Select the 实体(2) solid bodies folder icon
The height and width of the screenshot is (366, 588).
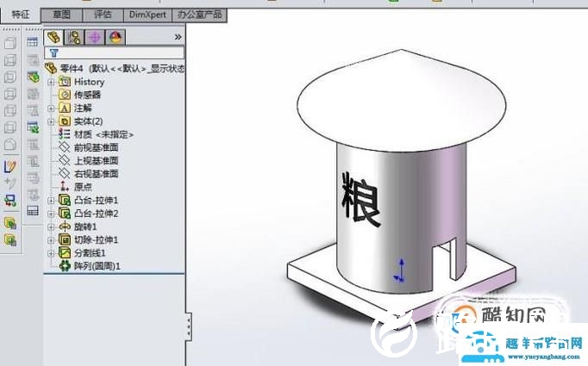tap(65, 121)
